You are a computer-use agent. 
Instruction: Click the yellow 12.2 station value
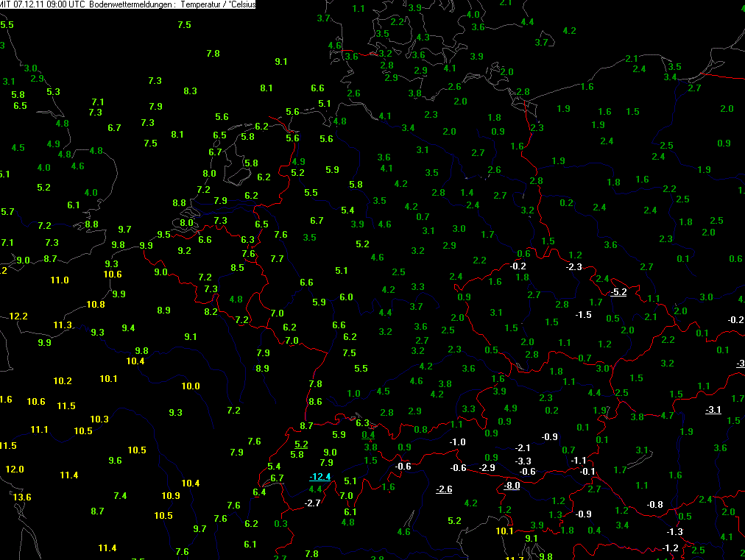18,316
